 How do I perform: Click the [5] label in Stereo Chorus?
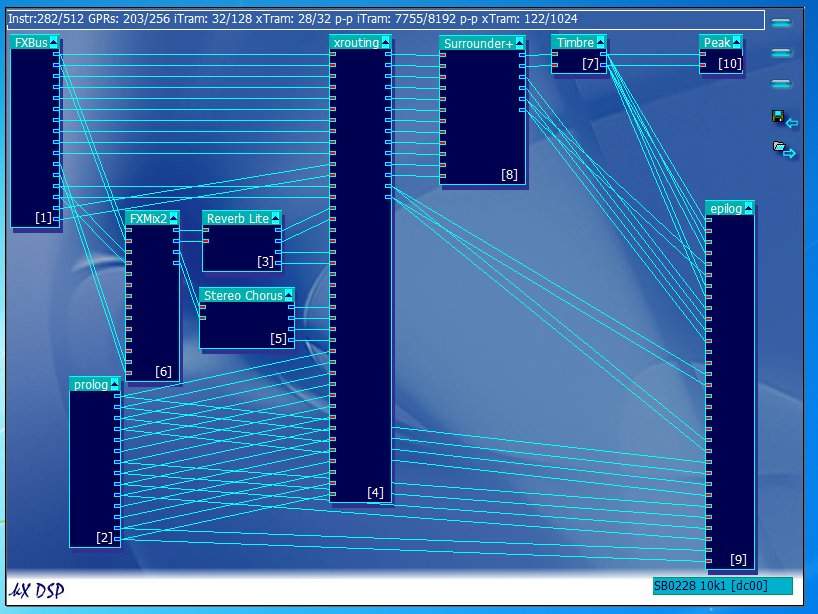click(279, 339)
